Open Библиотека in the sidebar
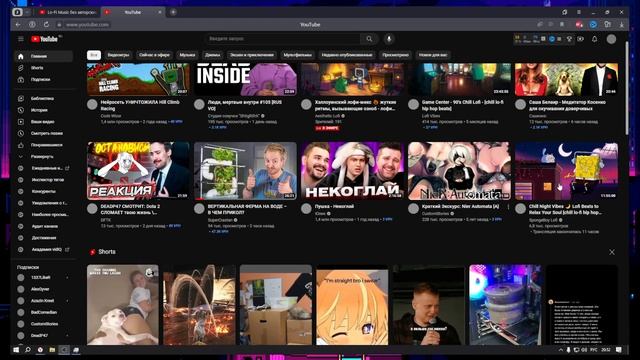Image resolution: width=640 pixels, height=360 pixels. (x=43, y=98)
